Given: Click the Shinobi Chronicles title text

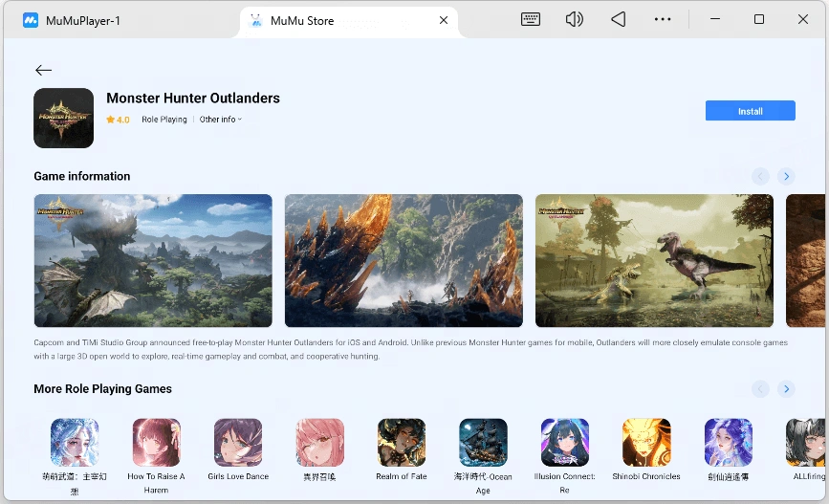Looking at the screenshot, I should 646,476.
